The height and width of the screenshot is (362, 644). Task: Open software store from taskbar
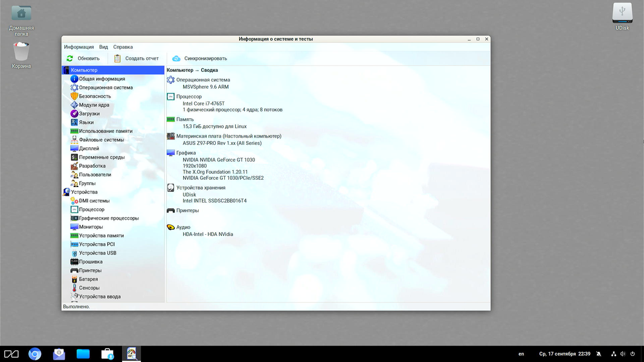(107, 354)
